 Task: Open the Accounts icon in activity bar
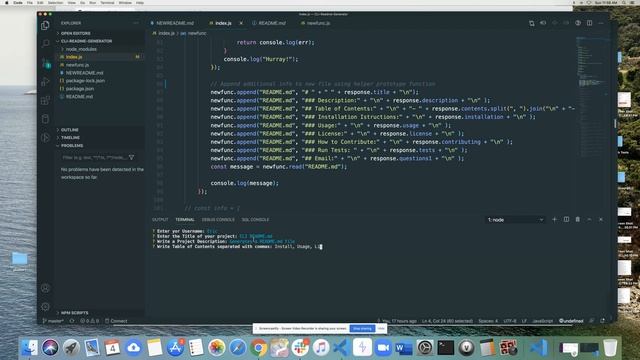(x=45, y=288)
